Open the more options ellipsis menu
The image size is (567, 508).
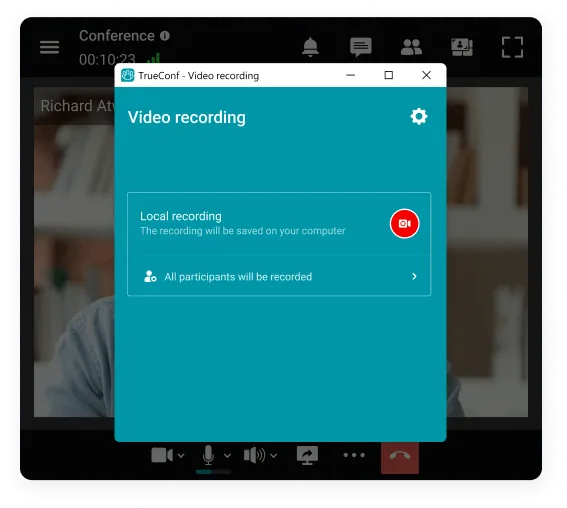click(354, 455)
